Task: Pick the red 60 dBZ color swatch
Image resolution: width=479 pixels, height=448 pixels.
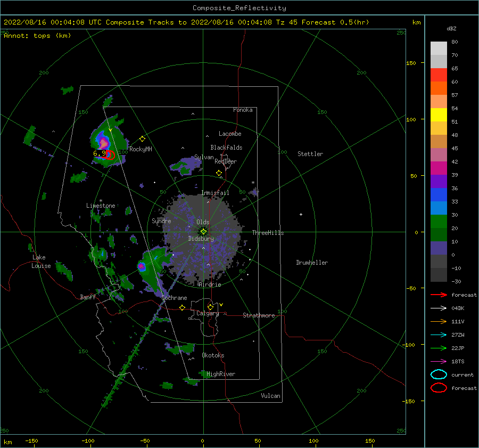Action: pos(439,75)
